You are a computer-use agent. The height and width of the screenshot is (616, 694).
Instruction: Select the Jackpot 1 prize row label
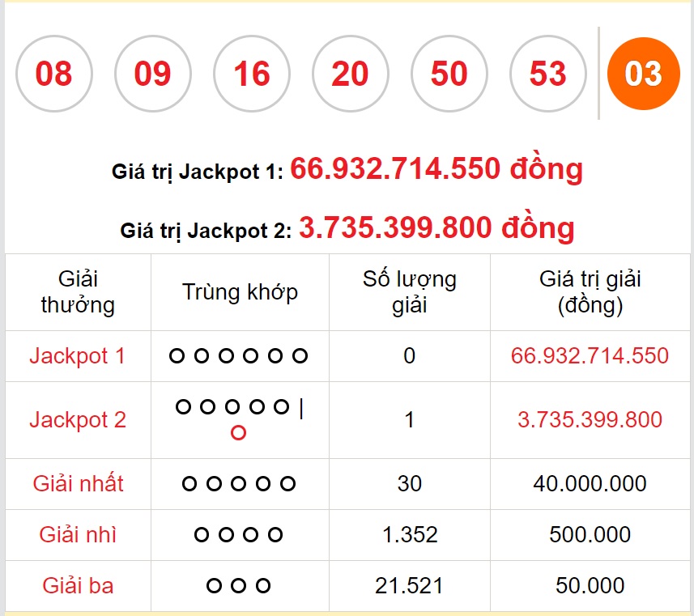coord(78,356)
